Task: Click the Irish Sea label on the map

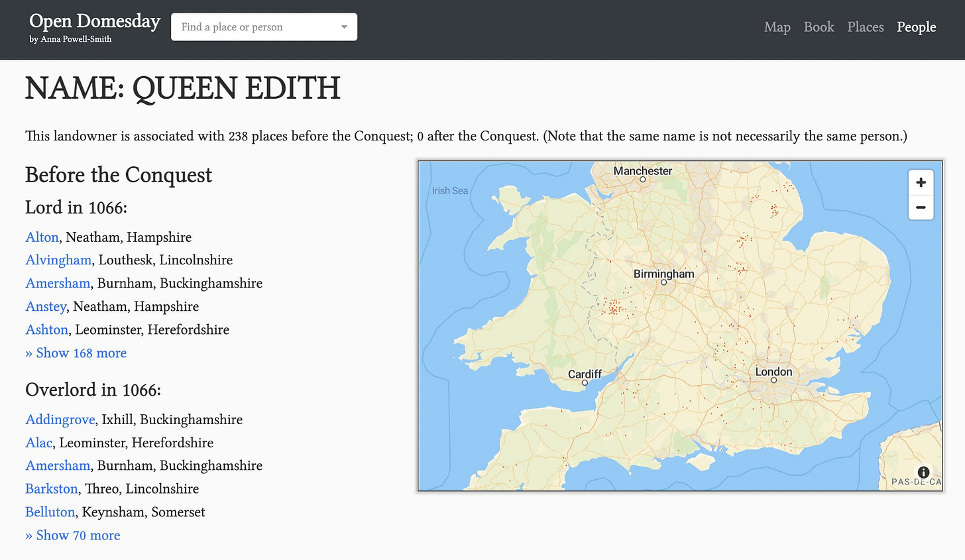Action: coord(450,191)
